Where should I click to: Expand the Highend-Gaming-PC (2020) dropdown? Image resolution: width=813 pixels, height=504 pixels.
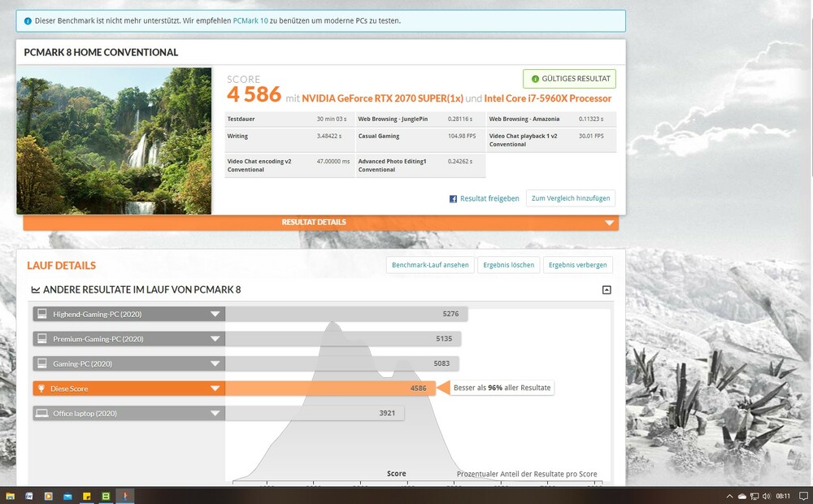[x=215, y=315]
